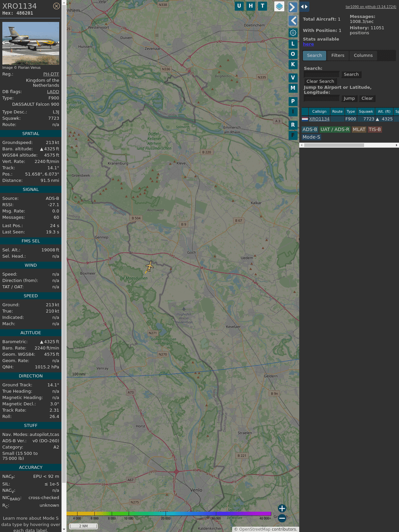This screenshot has width=399, height=532.
Task: Click the ALTITUDE section header
Action: pyautogui.click(x=31, y=333)
